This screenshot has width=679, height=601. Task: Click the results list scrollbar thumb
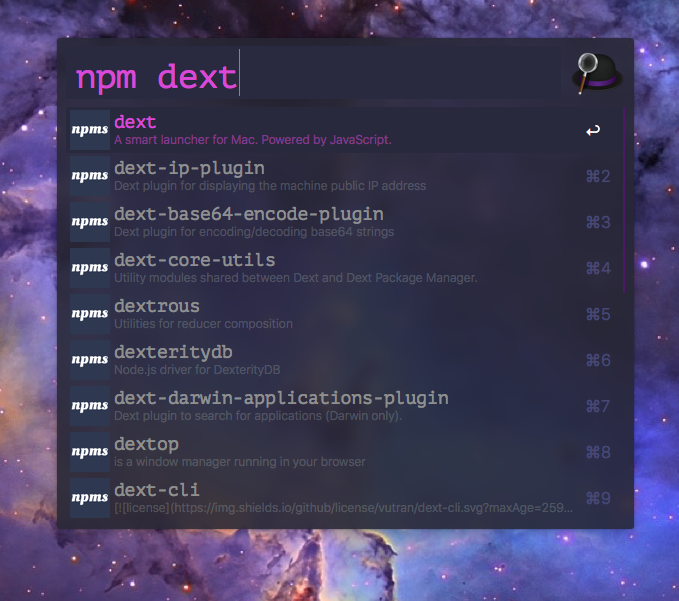point(624,200)
